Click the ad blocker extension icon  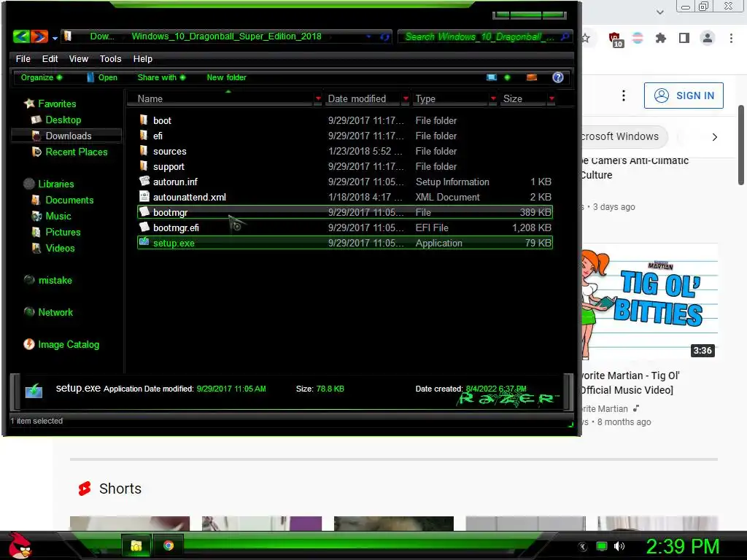615,39
